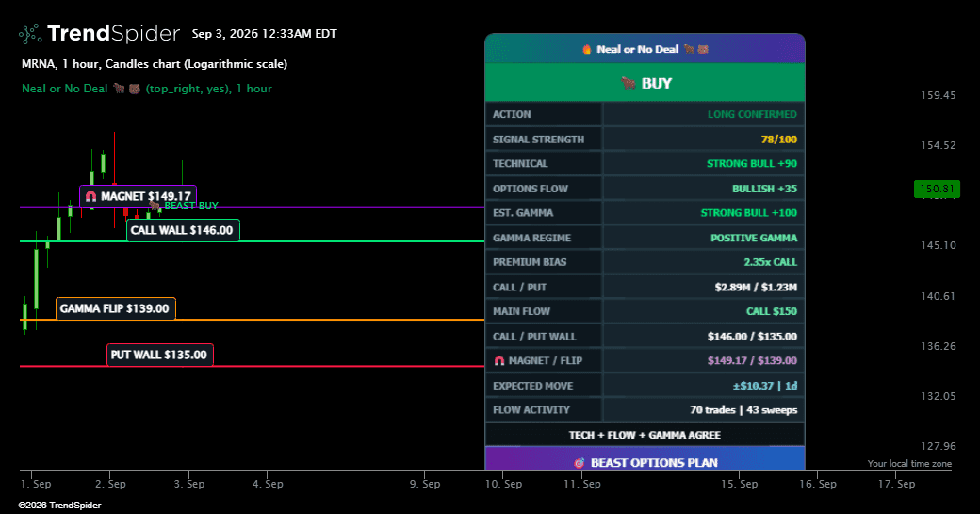Click '$149.17 / $139.00' magnet flip value
980x514 pixels.
point(752,361)
